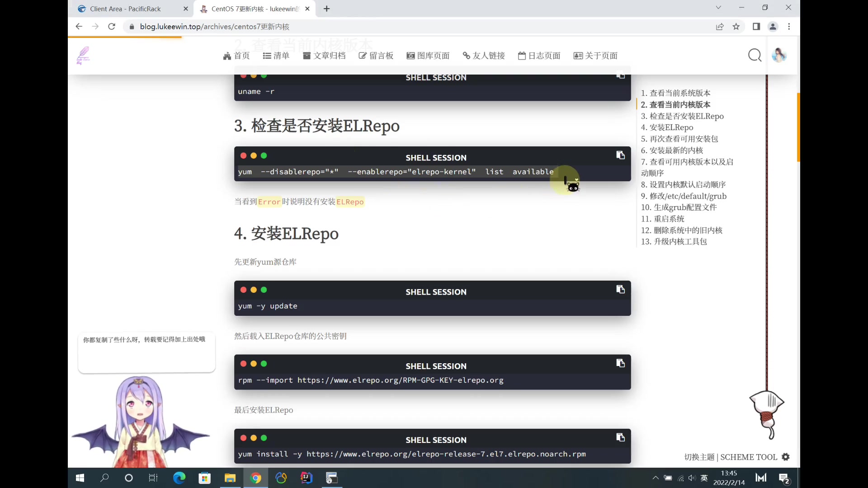Open the IntelliJ IDEA taskbar icon
Screen dimensions: 868x488
point(307,478)
